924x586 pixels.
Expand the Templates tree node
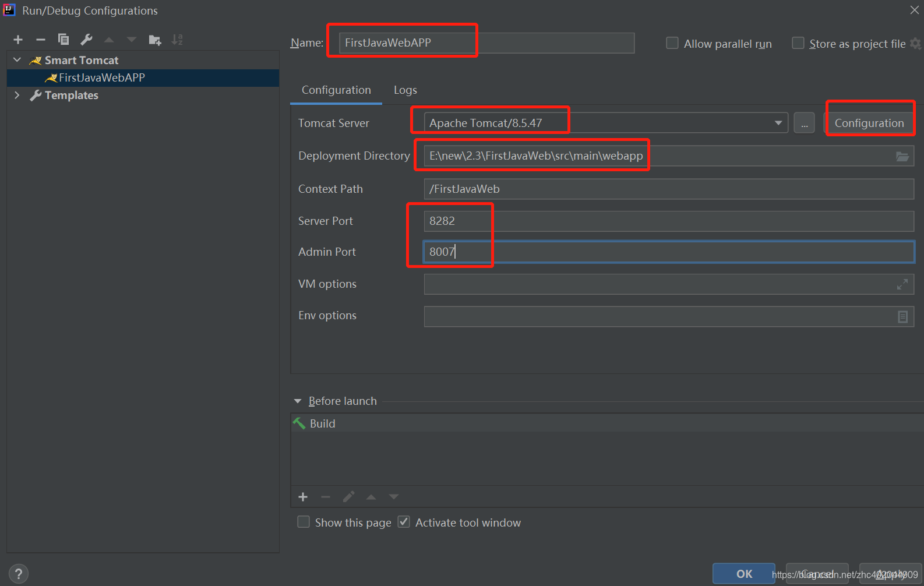17,95
